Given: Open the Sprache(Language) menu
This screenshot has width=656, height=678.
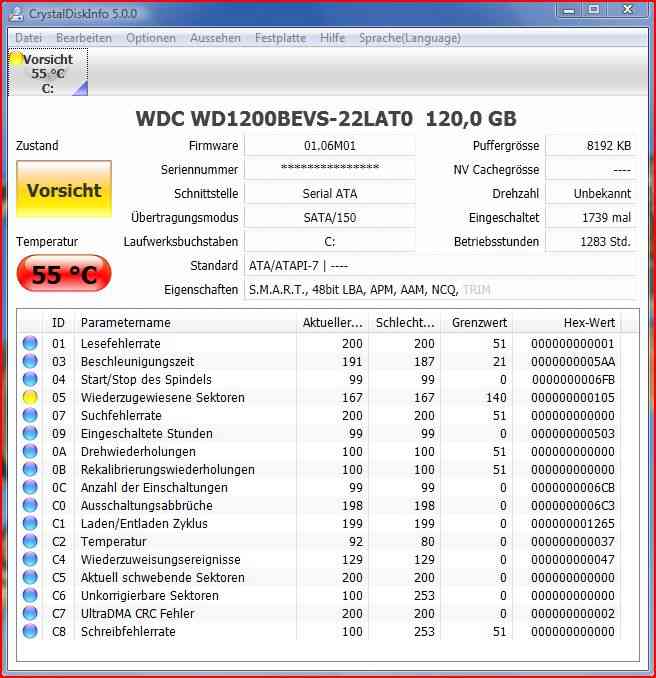Looking at the screenshot, I should (x=410, y=38).
